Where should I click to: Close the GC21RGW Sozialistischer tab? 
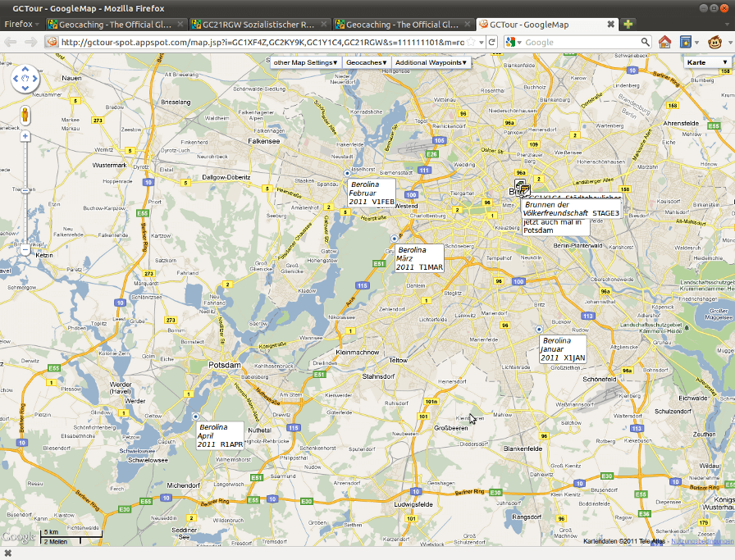[324, 24]
